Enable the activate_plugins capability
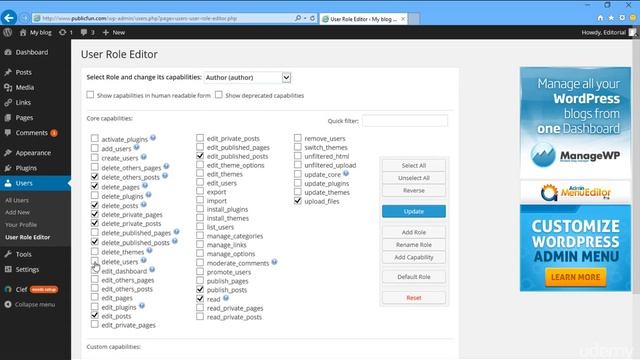The image size is (640, 360). click(95, 139)
